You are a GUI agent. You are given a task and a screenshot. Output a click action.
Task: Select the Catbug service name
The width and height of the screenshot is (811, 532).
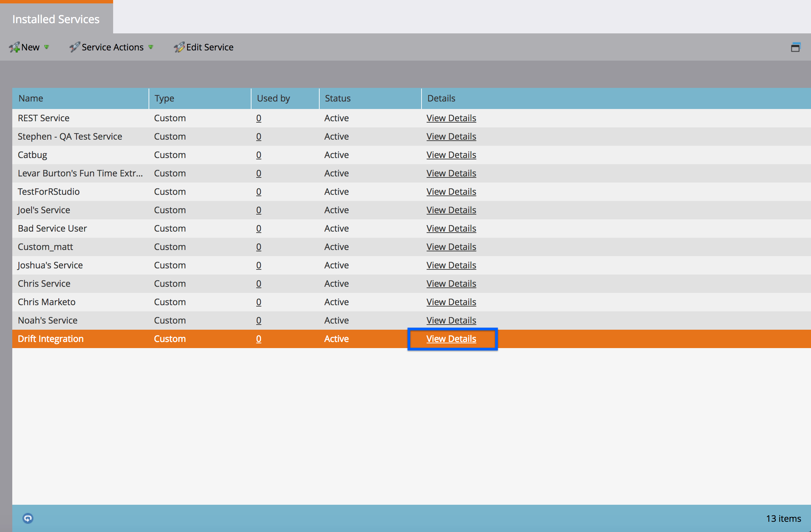[x=32, y=155]
